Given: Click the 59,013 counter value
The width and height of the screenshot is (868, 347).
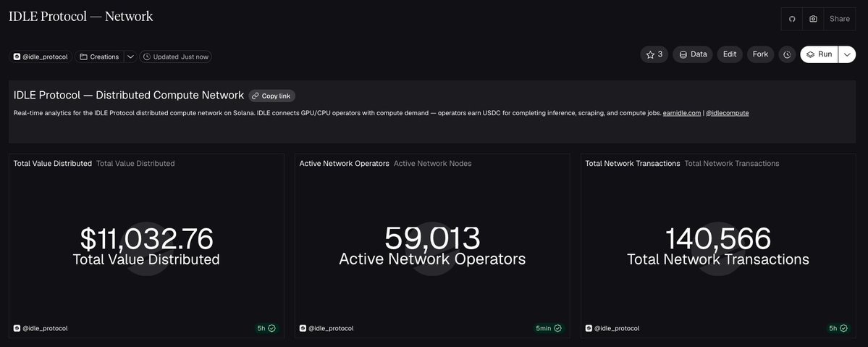Looking at the screenshot, I should pos(432,239).
